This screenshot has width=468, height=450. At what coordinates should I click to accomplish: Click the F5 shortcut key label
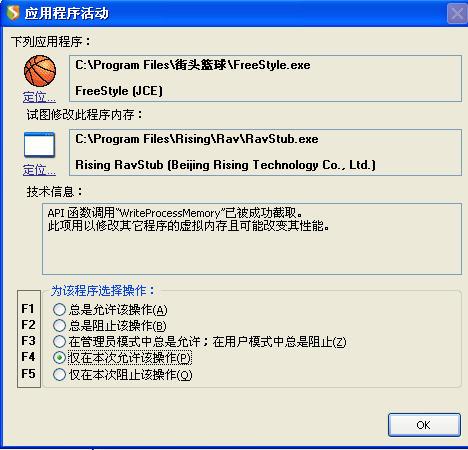[x=28, y=374]
